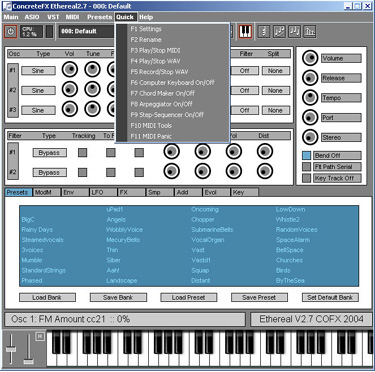The height and width of the screenshot is (372, 375).
Task: Open Filter #2 Type selector showing Bypass
Action: click(49, 173)
